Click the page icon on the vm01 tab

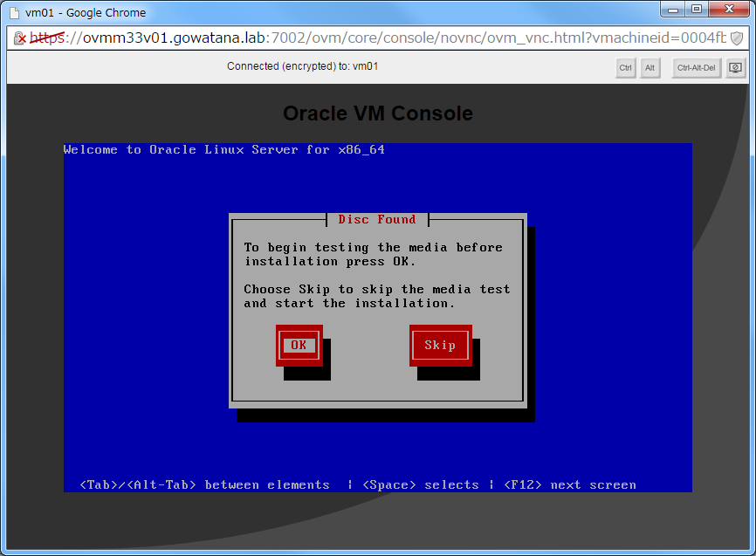coord(12,12)
